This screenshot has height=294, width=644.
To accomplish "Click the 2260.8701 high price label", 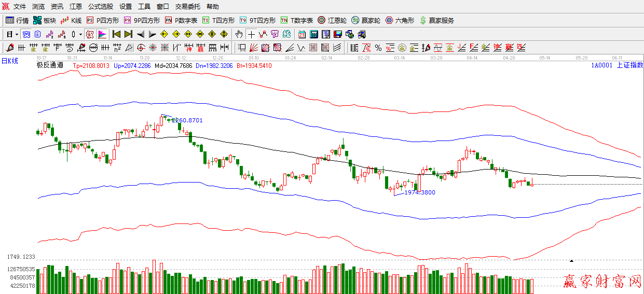I will pyautogui.click(x=187, y=120).
